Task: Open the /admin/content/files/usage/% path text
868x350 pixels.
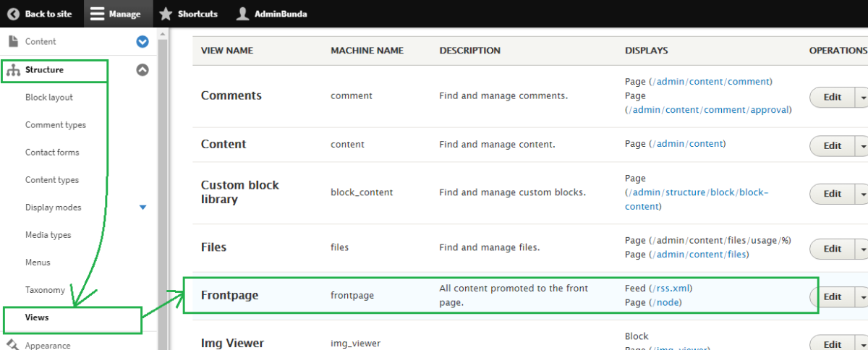Action: click(x=720, y=241)
